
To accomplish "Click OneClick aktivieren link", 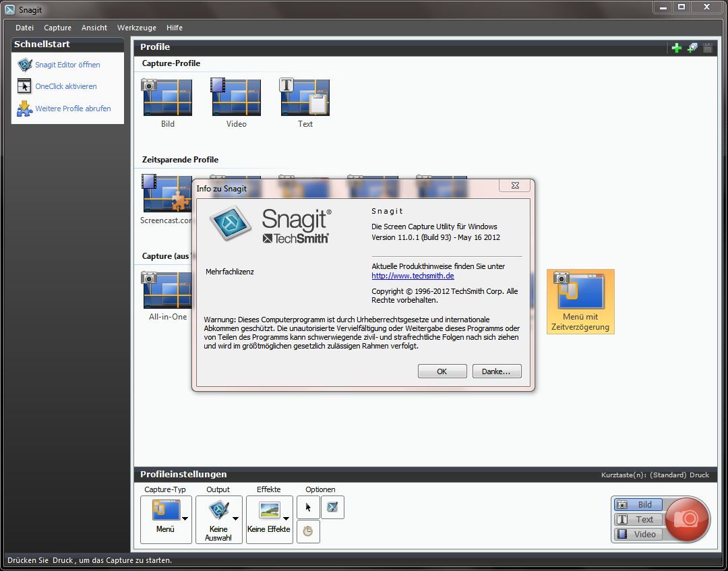I will pyautogui.click(x=66, y=86).
